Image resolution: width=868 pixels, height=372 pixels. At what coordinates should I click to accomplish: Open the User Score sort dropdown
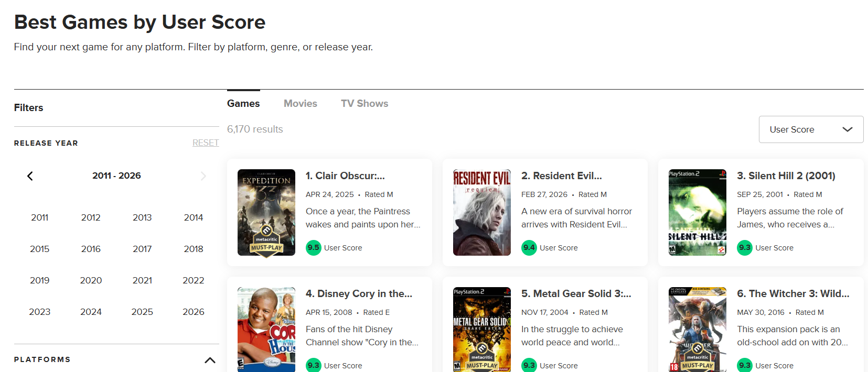tap(811, 129)
